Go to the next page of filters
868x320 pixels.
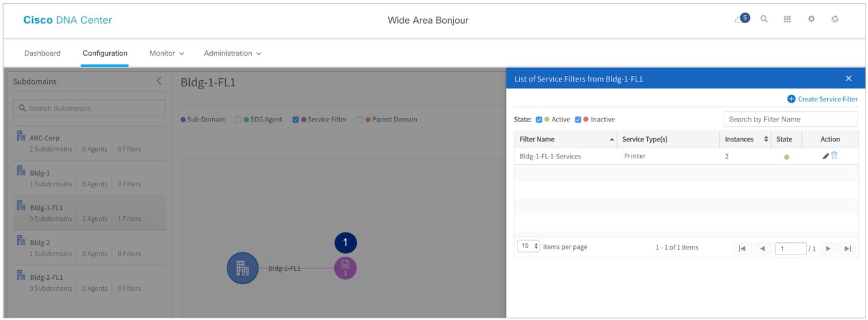(828, 248)
